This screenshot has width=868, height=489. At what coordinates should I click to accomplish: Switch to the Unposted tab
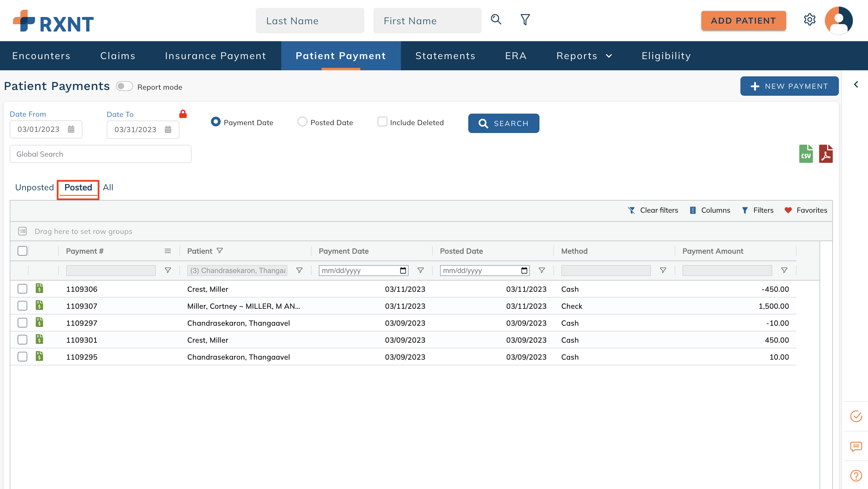pos(34,188)
